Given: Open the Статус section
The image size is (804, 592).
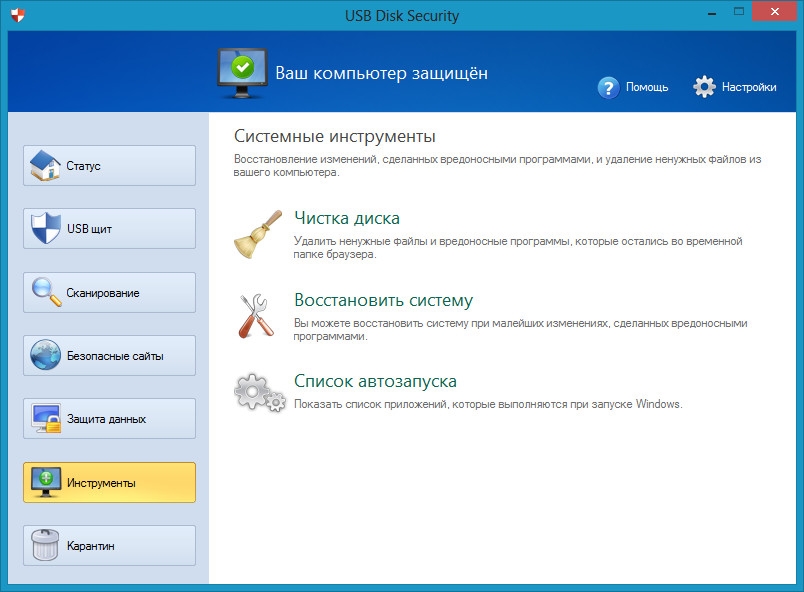Looking at the screenshot, I should click(109, 166).
